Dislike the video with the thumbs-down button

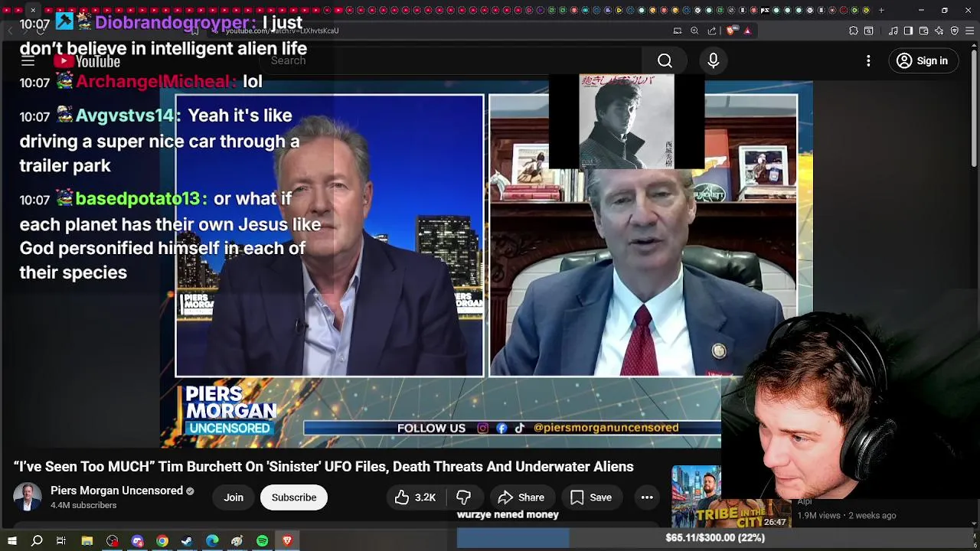[x=464, y=497]
